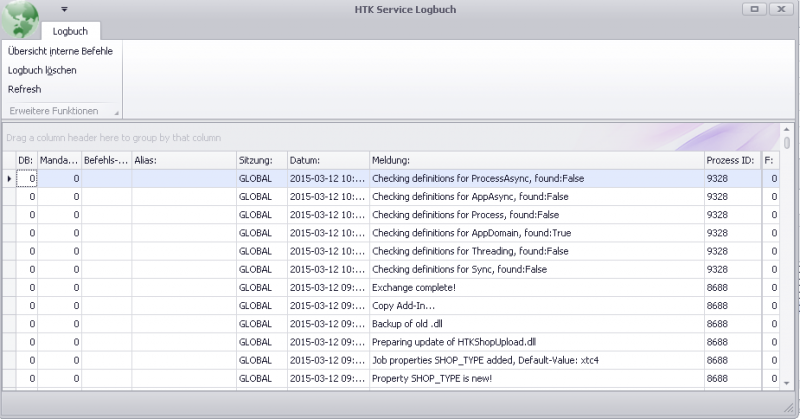Restore the window using the restore button
800x419 pixels.
pyautogui.click(x=754, y=8)
